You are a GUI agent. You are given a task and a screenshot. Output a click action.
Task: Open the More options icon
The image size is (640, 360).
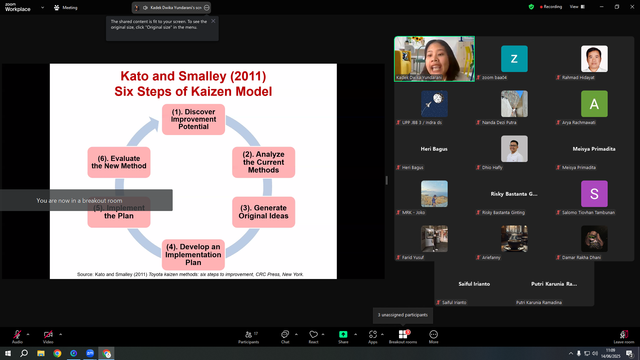click(x=433, y=334)
